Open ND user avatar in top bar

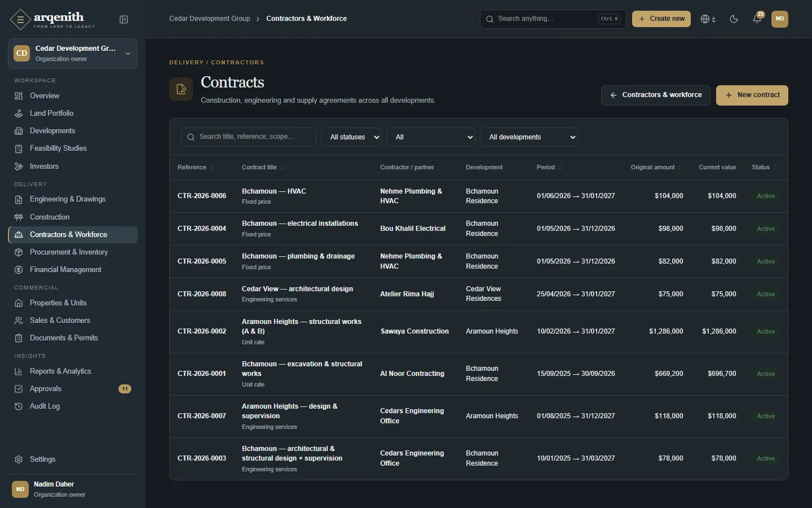[780, 19]
